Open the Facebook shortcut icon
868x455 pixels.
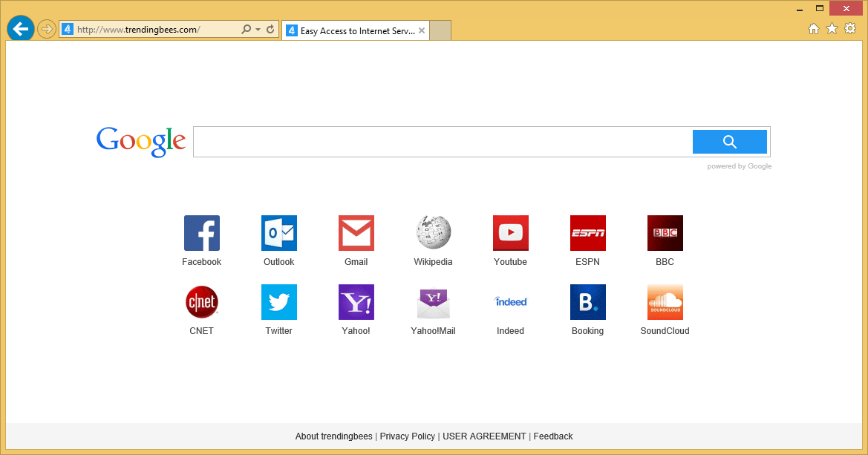202,233
